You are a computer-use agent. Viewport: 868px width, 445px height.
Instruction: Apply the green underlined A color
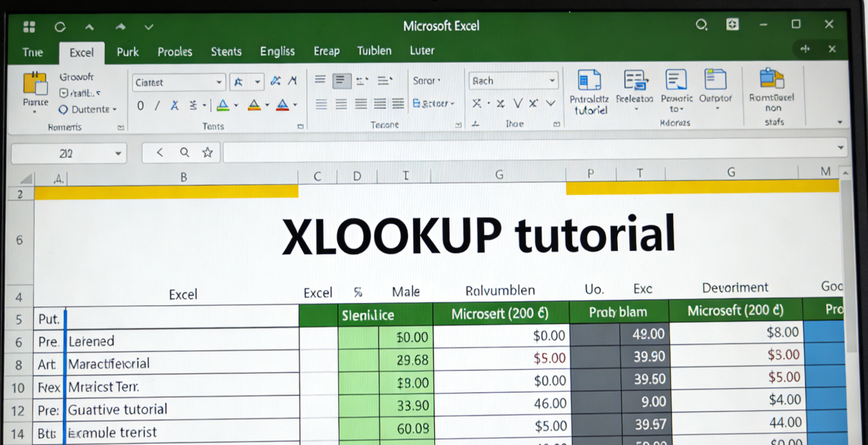pyautogui.click(x=223, y=106)
